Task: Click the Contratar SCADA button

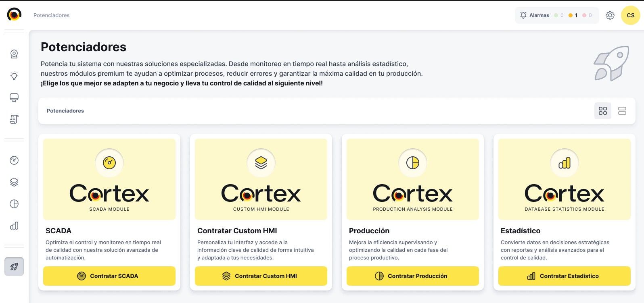Action: pyautogui.click(x=109, y=276)
